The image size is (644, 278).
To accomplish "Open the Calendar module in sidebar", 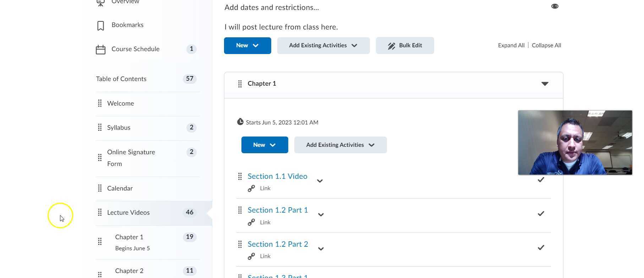I will pos(120,188).
